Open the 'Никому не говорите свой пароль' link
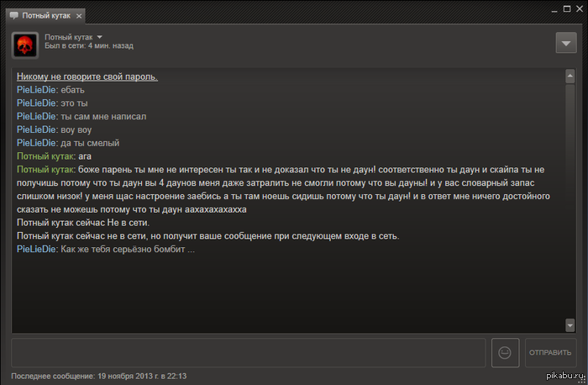The height and width of the screenshot is (385, 588). (87, 76)
